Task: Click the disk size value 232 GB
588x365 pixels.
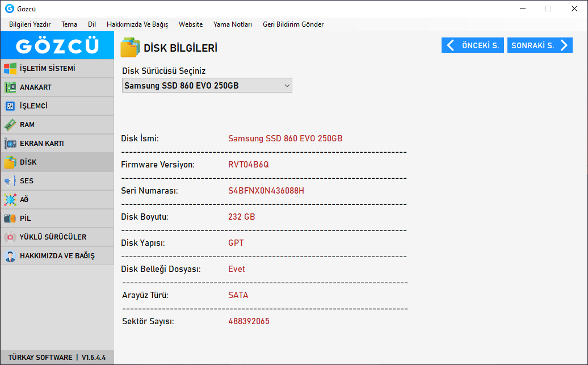Action: 242,217
